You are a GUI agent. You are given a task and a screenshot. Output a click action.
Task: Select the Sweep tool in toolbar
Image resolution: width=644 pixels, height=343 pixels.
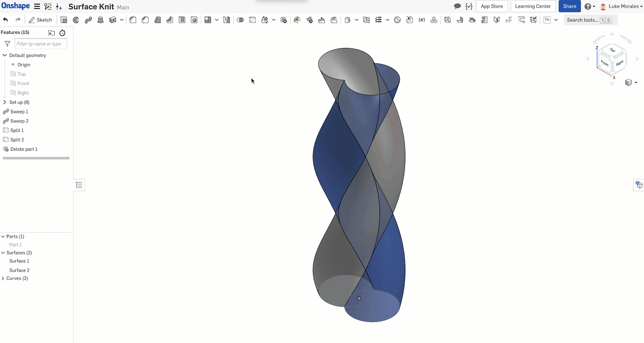coord(88,20)
